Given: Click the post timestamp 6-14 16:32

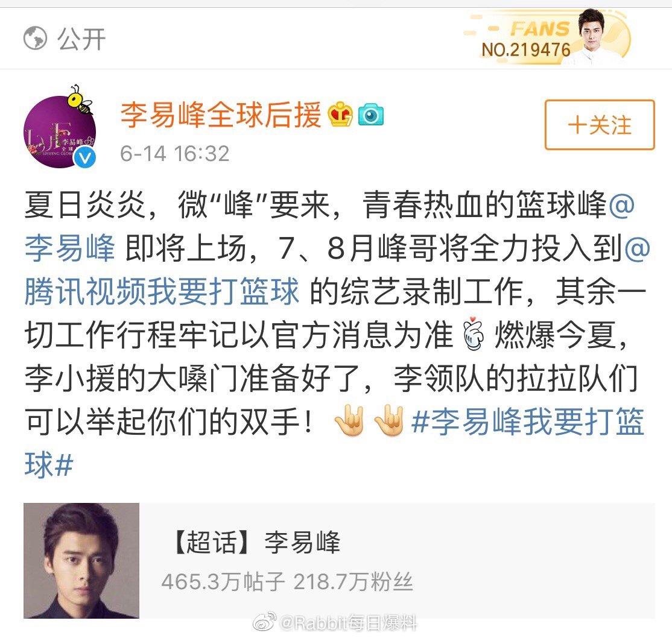Looking at the screenshot, I should click(x=175, y=153).
